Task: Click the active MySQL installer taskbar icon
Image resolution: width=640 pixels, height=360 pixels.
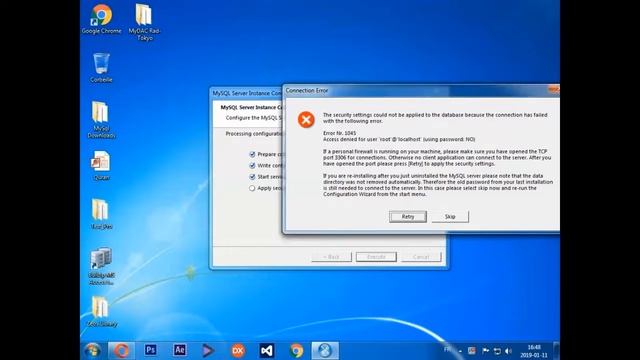Action: tap(325, 350)
